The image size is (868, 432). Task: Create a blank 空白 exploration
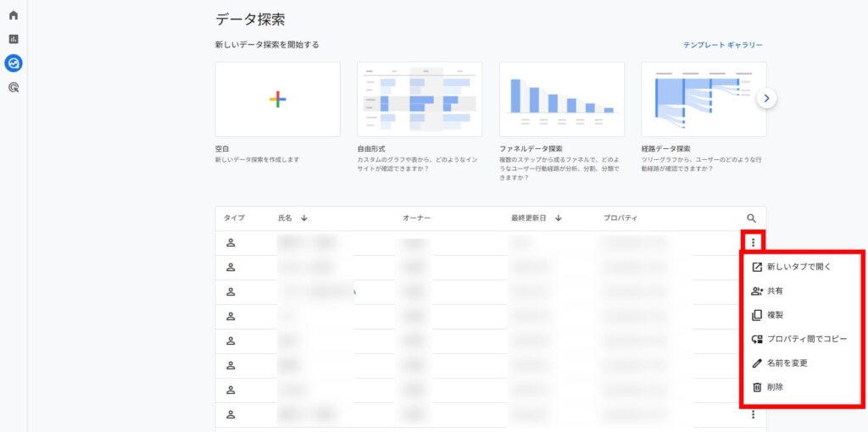(x=277, y=99)
